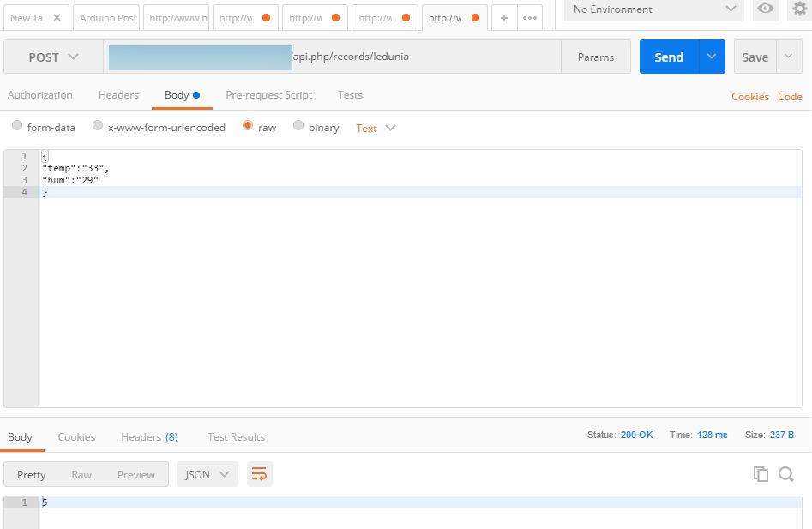
Task: Switch response view to Raw
Action: pos(81,475)
